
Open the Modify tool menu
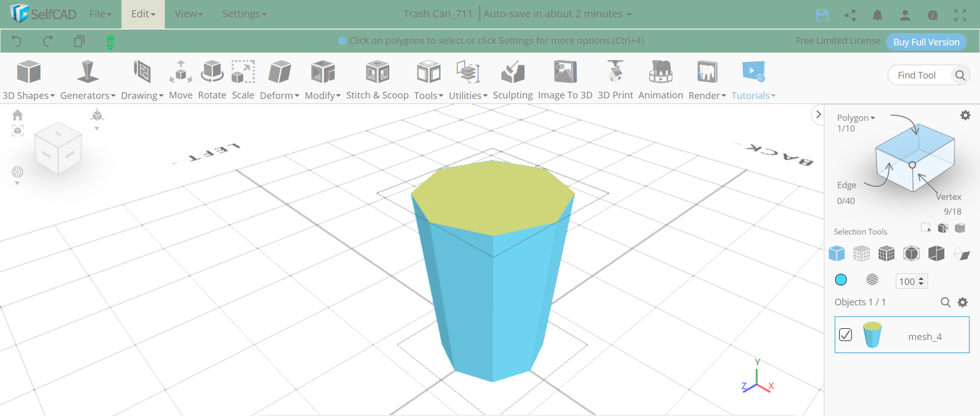tap(323, 80)
